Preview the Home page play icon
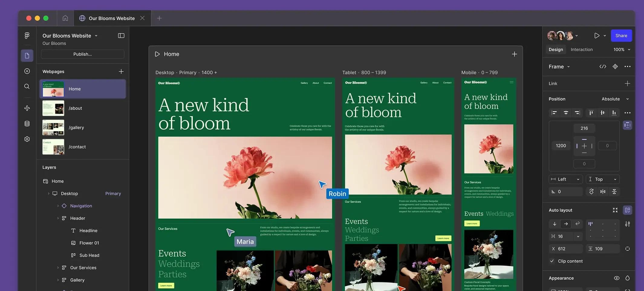The width and height of the screenshot is (644, 291). [157, 54]
